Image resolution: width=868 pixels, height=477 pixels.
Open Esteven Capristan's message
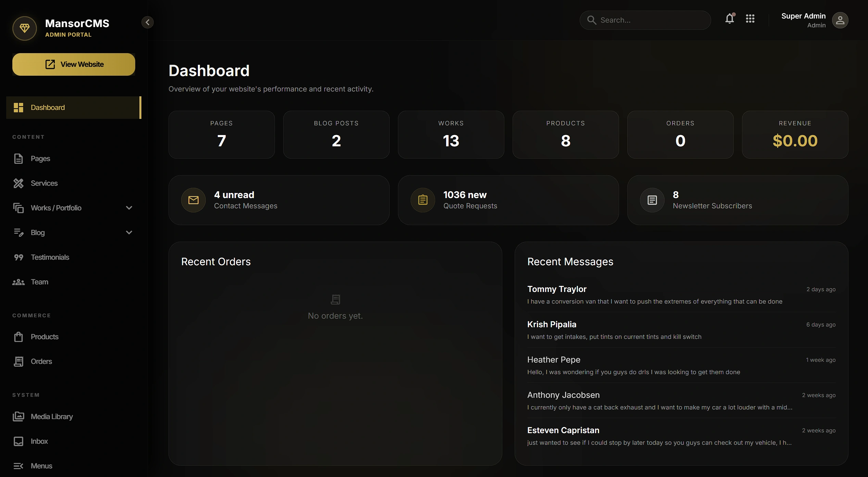tap(681, 436)
